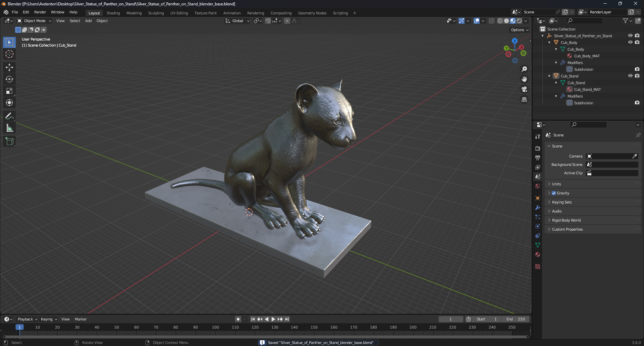Toggle Cub_Body Subdivision modifier render camera
644x346 pixels.
point(637,69)
